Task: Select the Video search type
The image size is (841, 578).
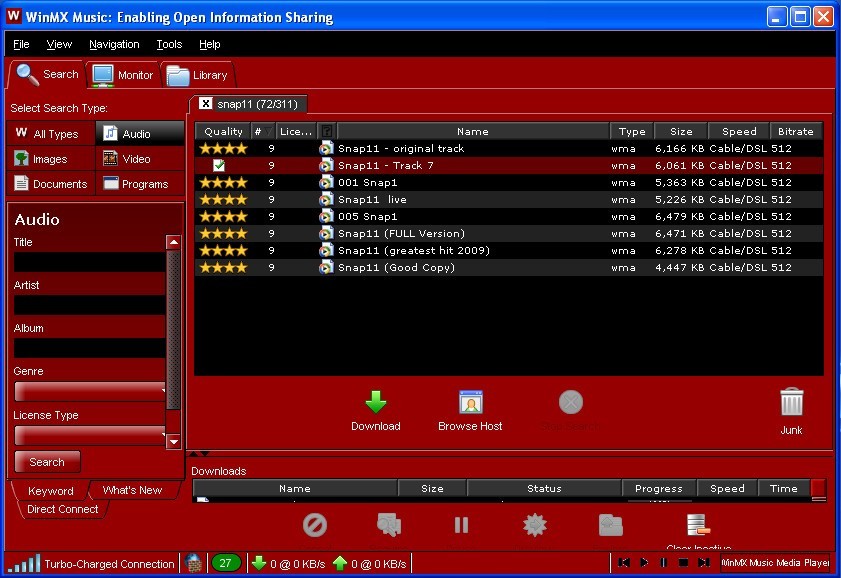Action: [140, 159]
